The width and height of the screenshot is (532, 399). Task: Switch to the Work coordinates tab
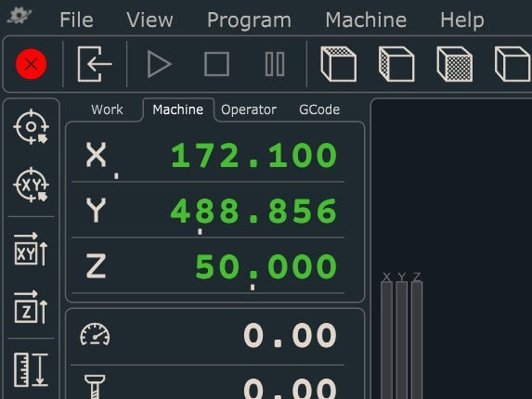point(107,109)
